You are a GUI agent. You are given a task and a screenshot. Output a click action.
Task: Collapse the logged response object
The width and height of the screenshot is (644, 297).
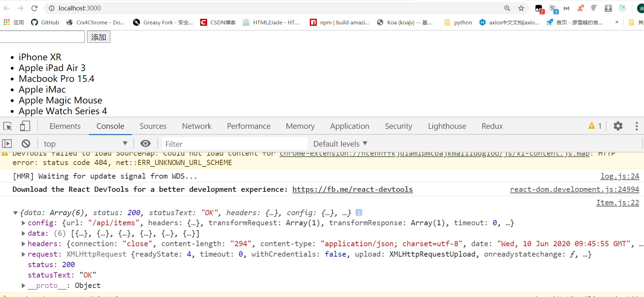[15, 213]
